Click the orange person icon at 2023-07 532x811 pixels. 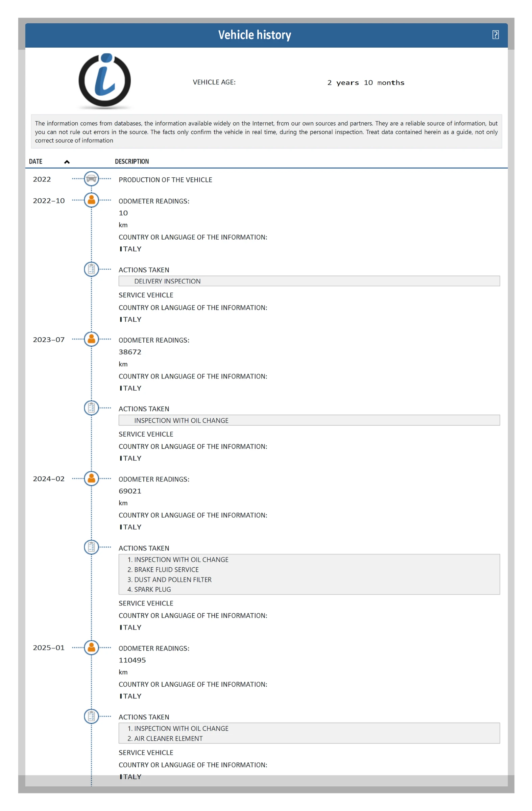point(91,339)
